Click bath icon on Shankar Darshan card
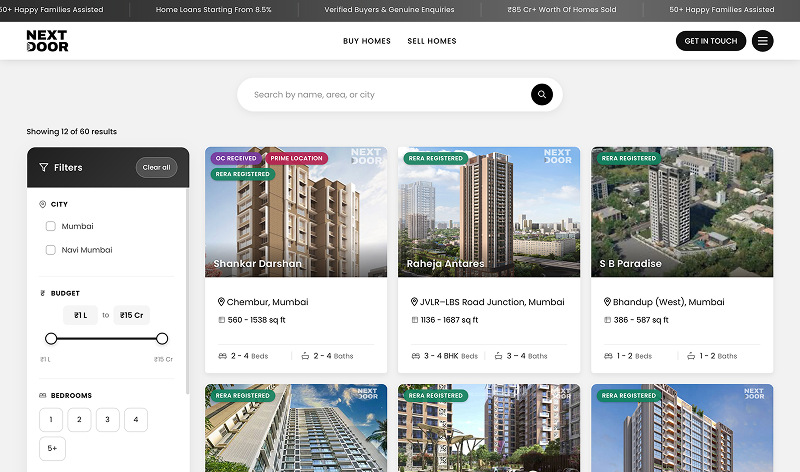Viewport: 800px width, 472px height. coord(305,356)
